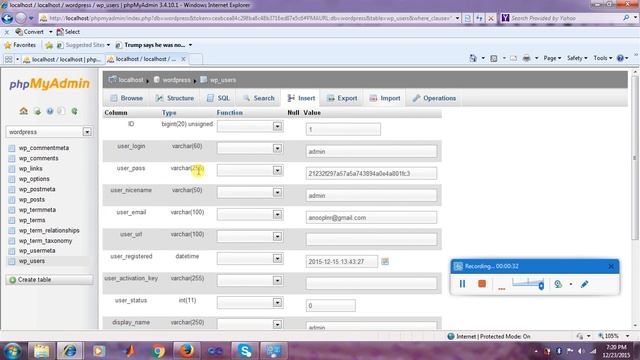The height and width of the screenshot is (360, 640).
Task: Click the recorder zoom cursor icon
Action: point(558,284)
